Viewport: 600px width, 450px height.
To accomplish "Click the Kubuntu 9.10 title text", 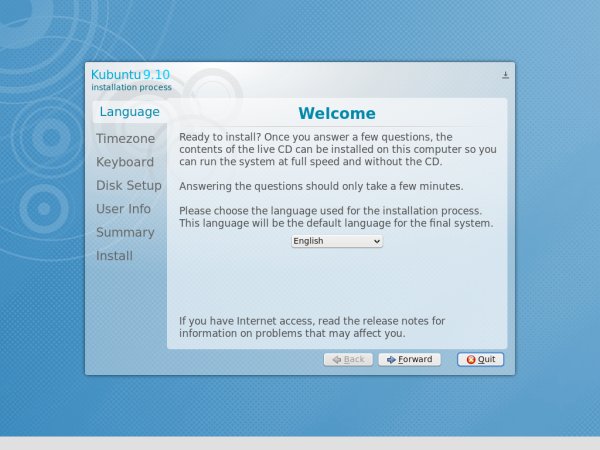I will pos(130,75).
